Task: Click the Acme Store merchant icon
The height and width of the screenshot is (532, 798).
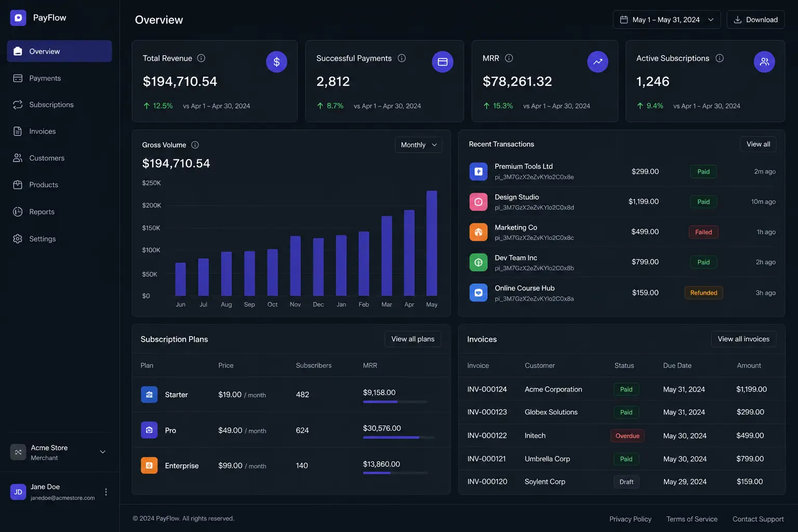Action: point(18,452)
